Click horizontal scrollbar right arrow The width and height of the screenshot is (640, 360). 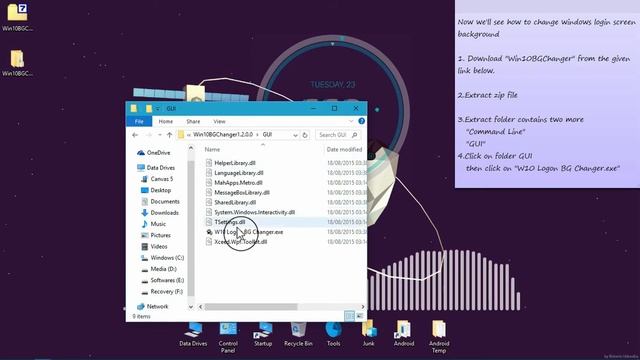[362, 307]
